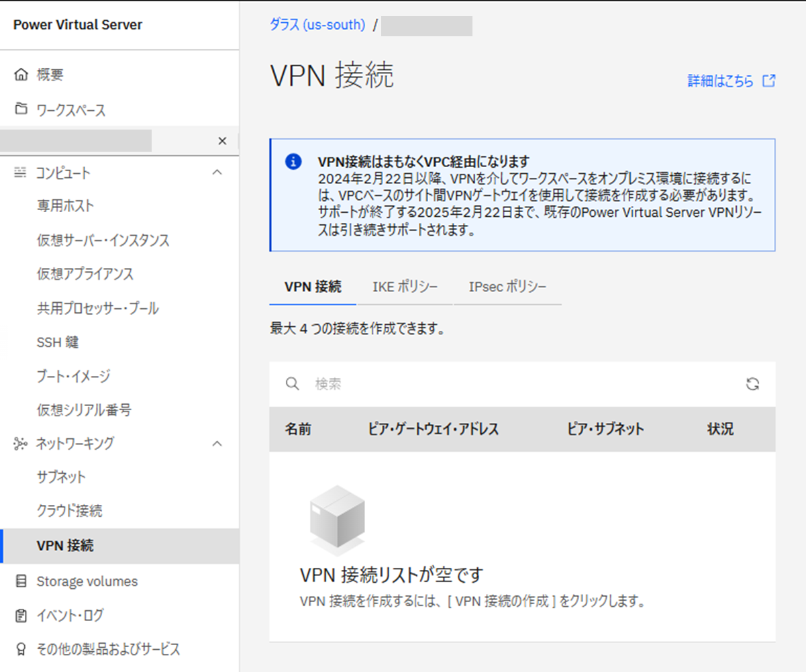Viewport: 806px width, 672px height.
Task: Open 仮想サーバー・インスタンス page
Action: click(103, 240)
